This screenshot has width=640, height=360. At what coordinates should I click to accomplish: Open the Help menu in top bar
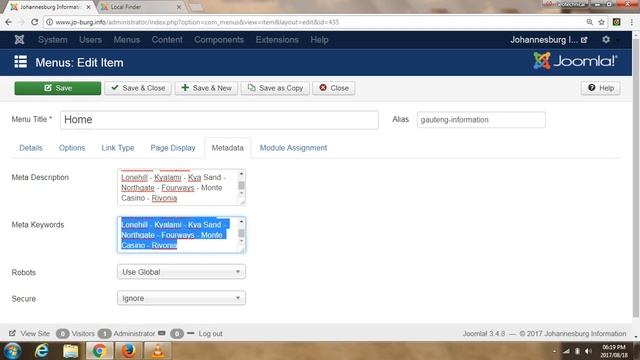pos(319,40)
